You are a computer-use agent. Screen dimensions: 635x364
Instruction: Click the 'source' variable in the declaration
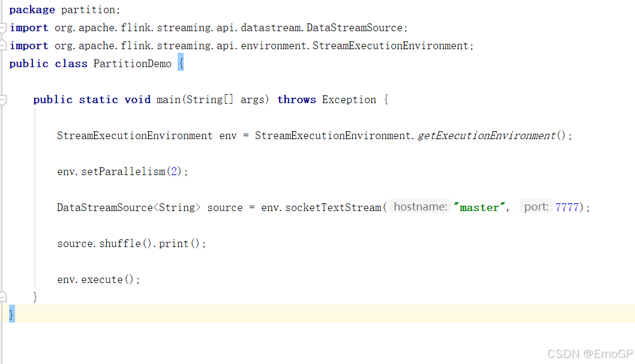pos(224,207)
